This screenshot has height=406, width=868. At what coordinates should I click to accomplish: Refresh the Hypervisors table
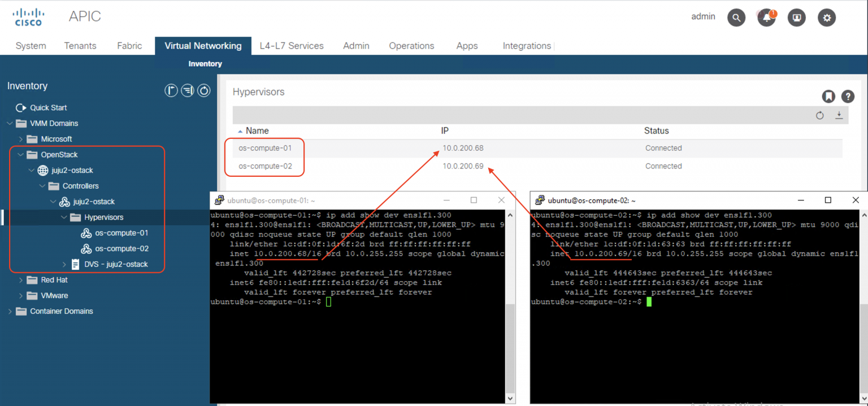pos(820,115)
